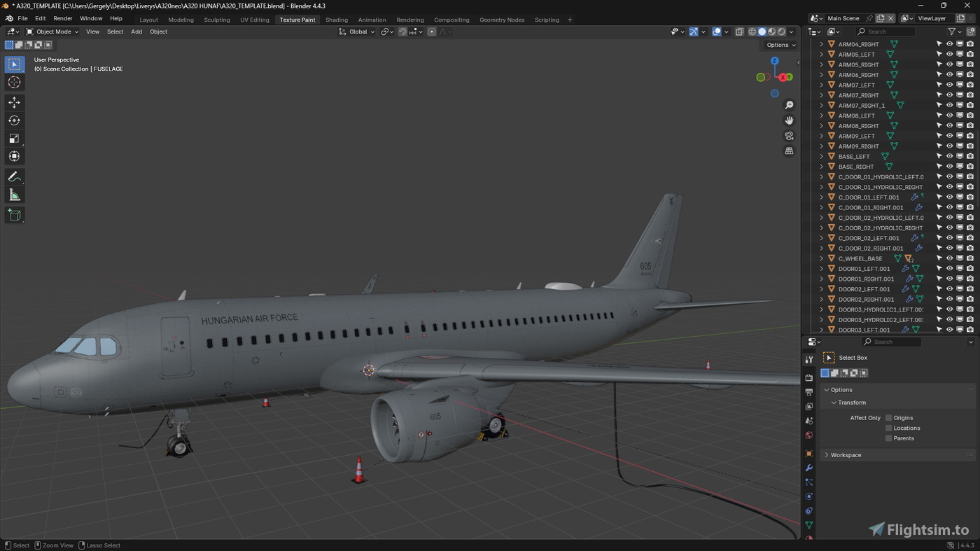This screenshot has height=551, width=980.
Task: Check the Locations checkbox
Action: point(888,428)
